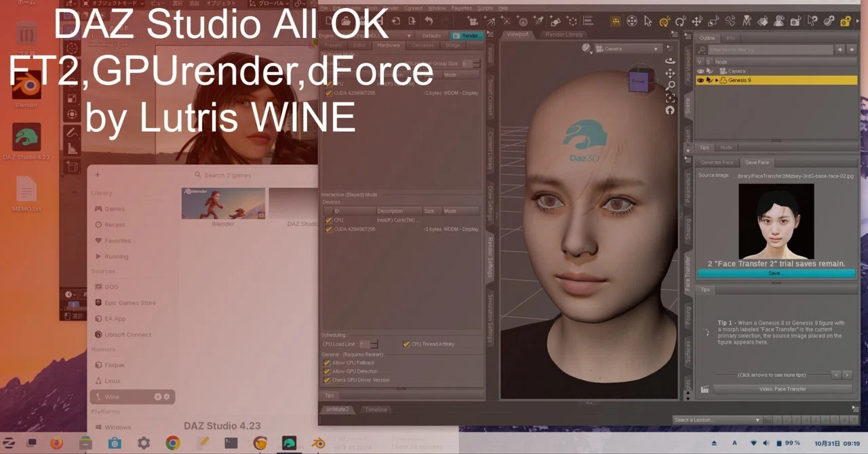This screenshot has width=868, height=454.
Task: Toggle the Photoreal mode CUDA device checkbox
Action: click(x=329, y=93)
